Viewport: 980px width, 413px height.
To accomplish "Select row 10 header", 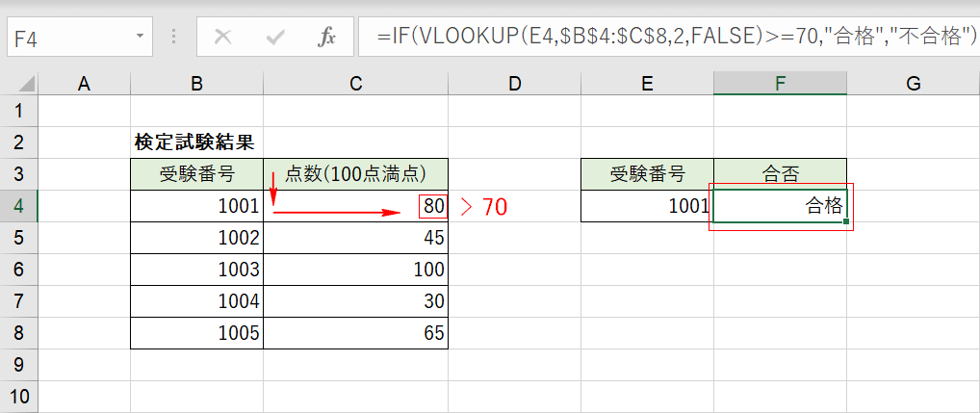I will (19, 397).
